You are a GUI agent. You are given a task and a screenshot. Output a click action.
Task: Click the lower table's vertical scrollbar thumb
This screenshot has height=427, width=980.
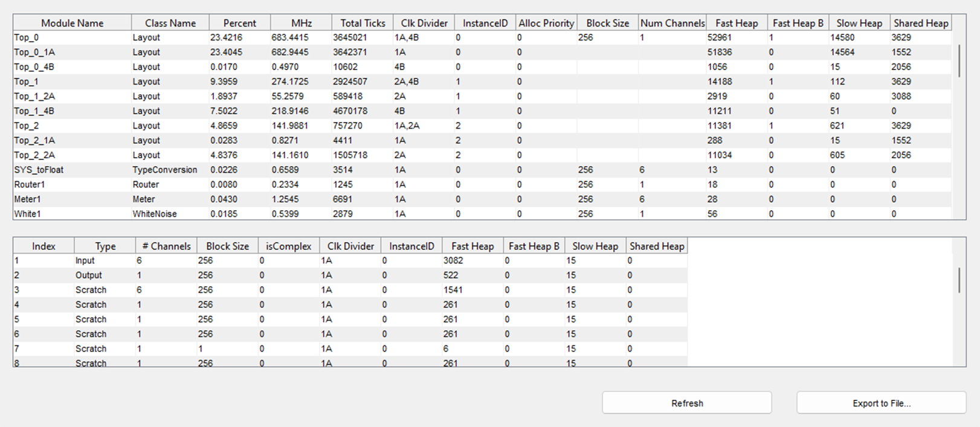pos(959,280)
